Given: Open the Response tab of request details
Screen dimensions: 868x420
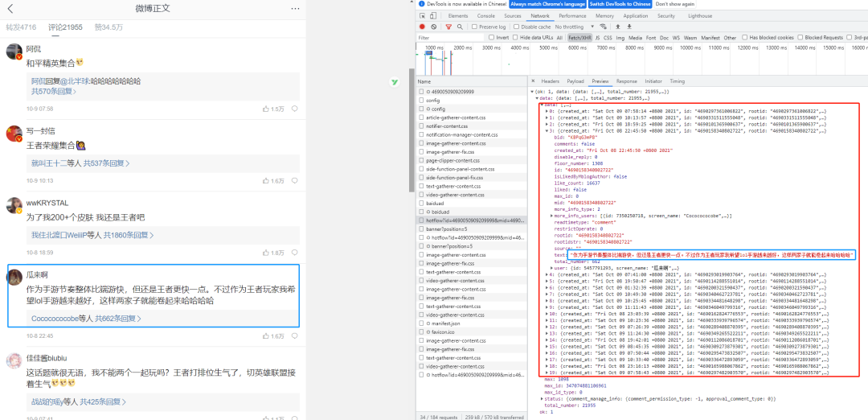Looking at the screenshot, I should [x=627, y=81].
